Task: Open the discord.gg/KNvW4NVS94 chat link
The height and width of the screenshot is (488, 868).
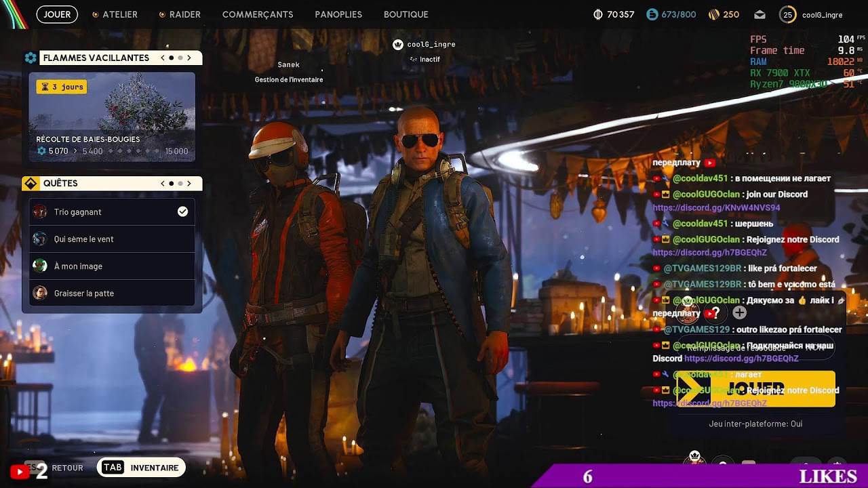Action: 716,207
